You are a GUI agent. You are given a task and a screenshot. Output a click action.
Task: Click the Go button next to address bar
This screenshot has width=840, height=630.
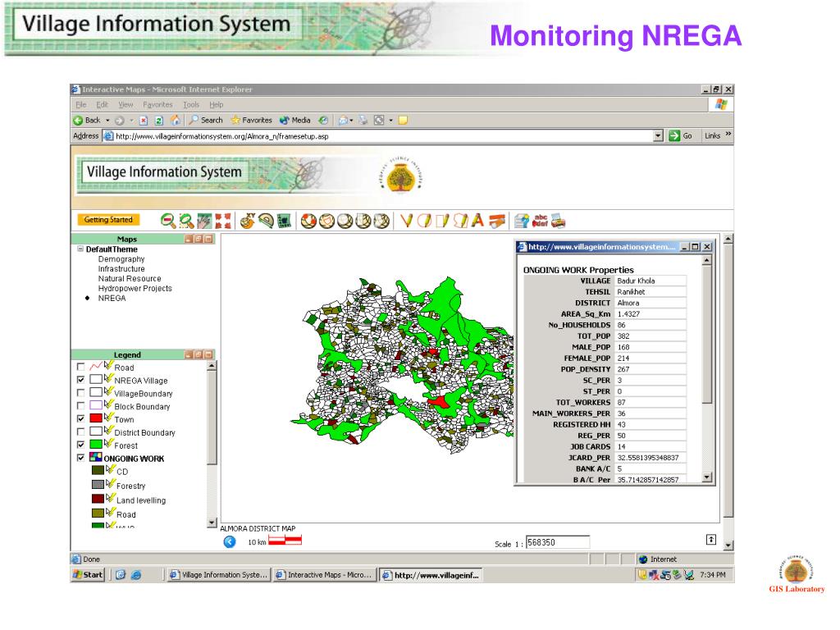pos(680,136)
